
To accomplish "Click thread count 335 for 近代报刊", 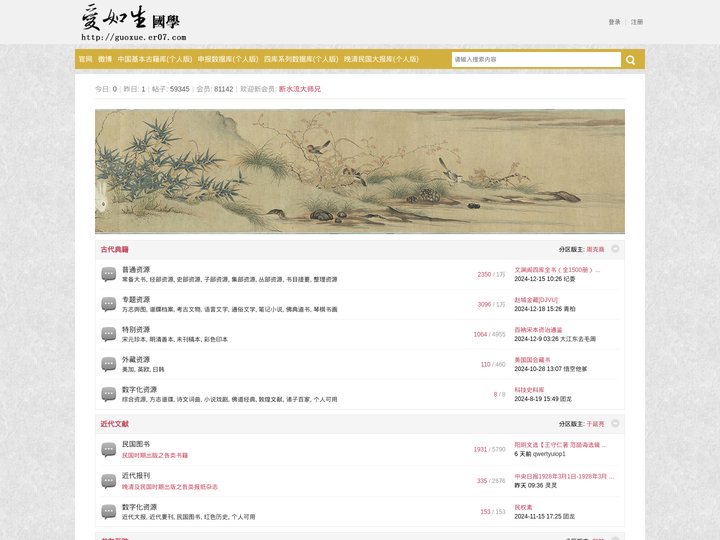I will pyautogui.click(x=482, y=481).
